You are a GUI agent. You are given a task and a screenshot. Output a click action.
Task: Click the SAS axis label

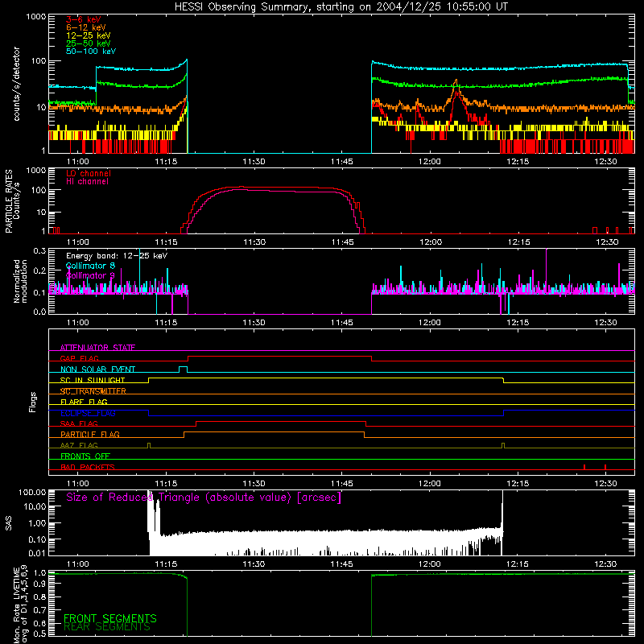[8, 523]
